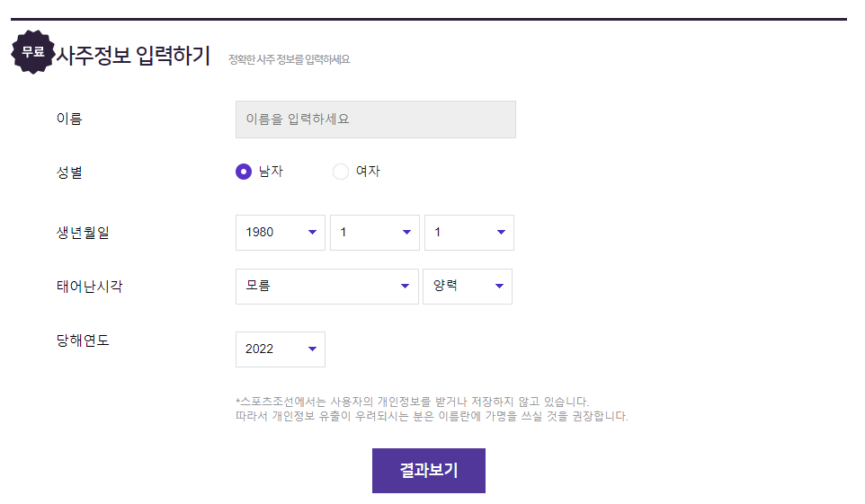This screenshot has width=865, height=504.
Task: Click the 가명 recommendation notice line
Action: tap(432, 416)
